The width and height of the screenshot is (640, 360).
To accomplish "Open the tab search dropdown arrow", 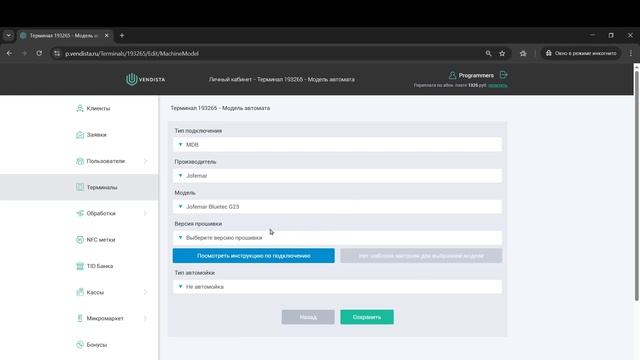I will click(9, 36).
